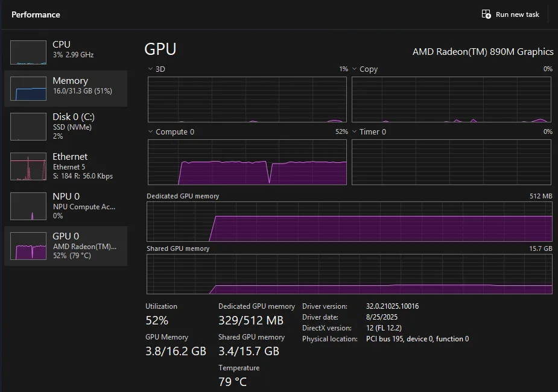
Task: Click the Ethernet mini graph thumbnail
Action: [28, 166]
